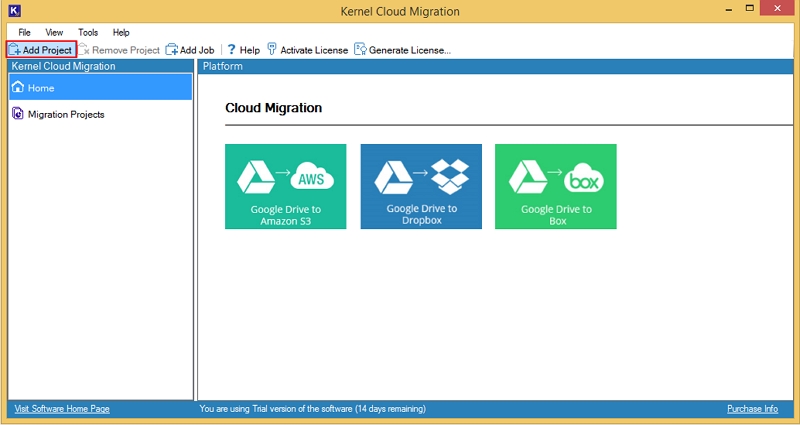Image resolution: width=800 pixels, height=425 pixels.
Task: Open the Tools menu
Action: (88, 33)
